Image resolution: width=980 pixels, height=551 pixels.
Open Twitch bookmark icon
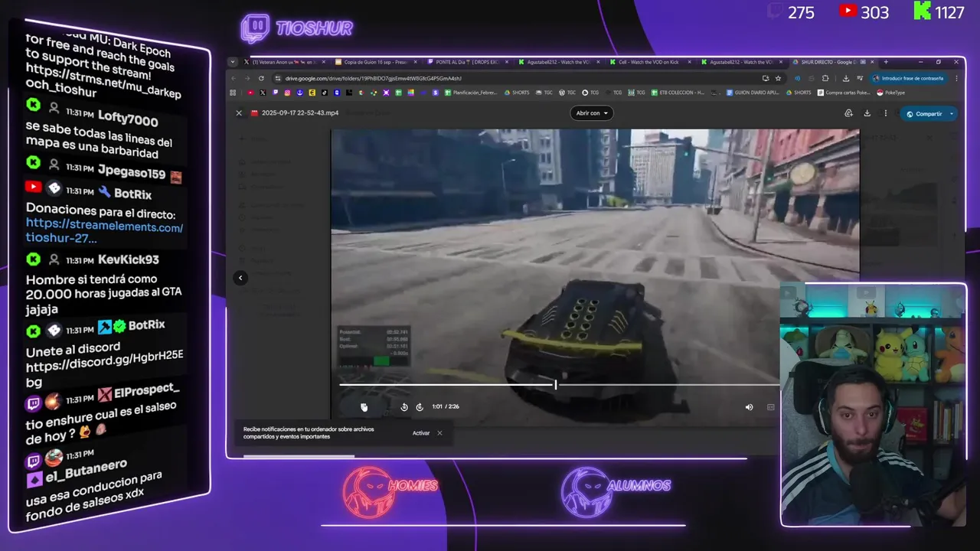(x=275, y=93)
